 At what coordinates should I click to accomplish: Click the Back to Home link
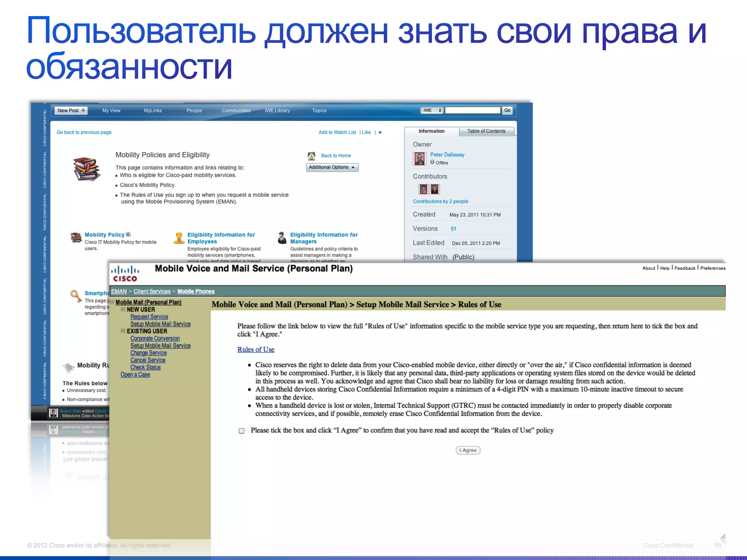tap(336, 156)
